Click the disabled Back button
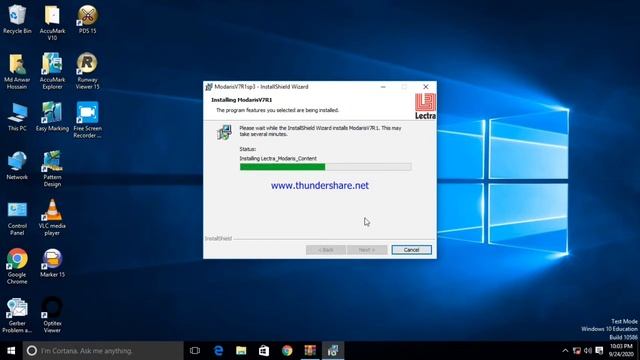The width and height of the screenshot is (640, 360). point(326,250)
